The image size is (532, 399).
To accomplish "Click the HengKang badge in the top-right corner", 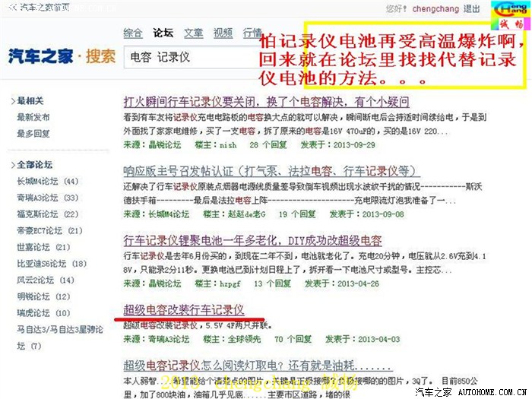I will (x=511, y=9).
